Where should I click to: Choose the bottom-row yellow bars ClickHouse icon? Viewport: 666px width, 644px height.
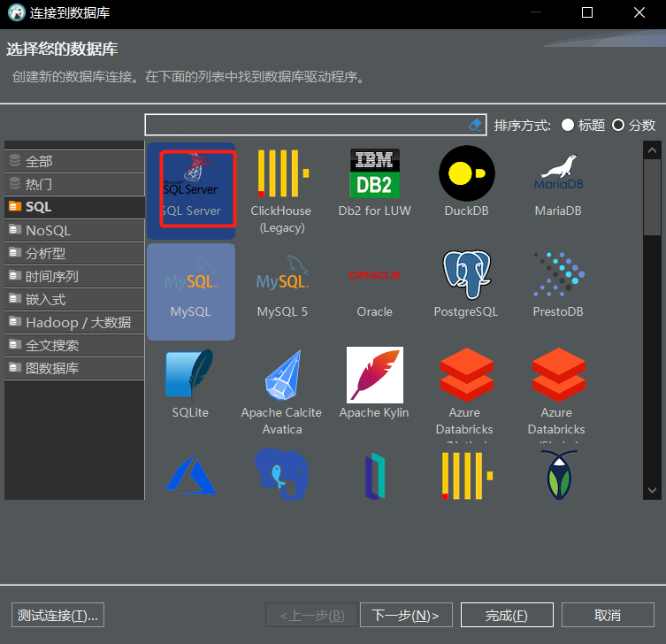[x=466, y=475]
